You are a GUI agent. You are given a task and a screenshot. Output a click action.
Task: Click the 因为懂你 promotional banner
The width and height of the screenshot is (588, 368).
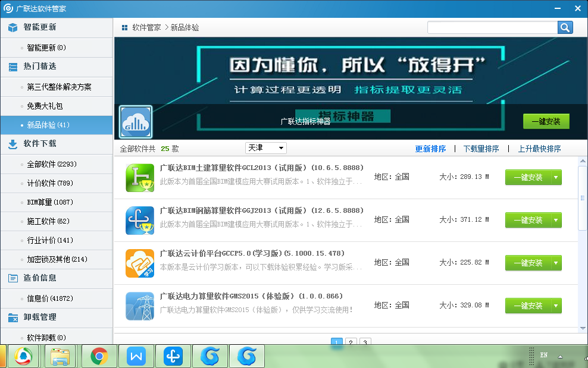(x=351, y=88)
